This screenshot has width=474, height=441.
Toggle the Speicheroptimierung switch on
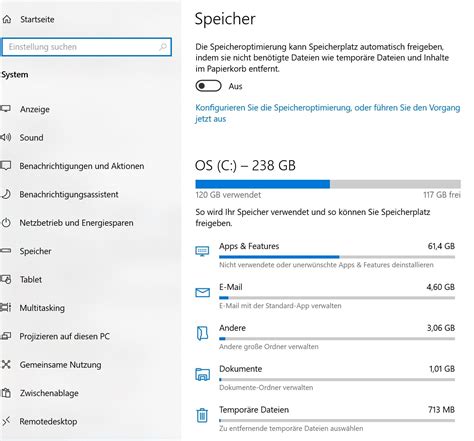208,86
